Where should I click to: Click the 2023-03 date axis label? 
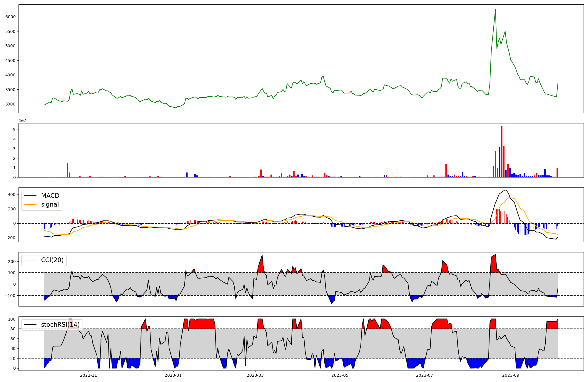(x=255, y=375)
